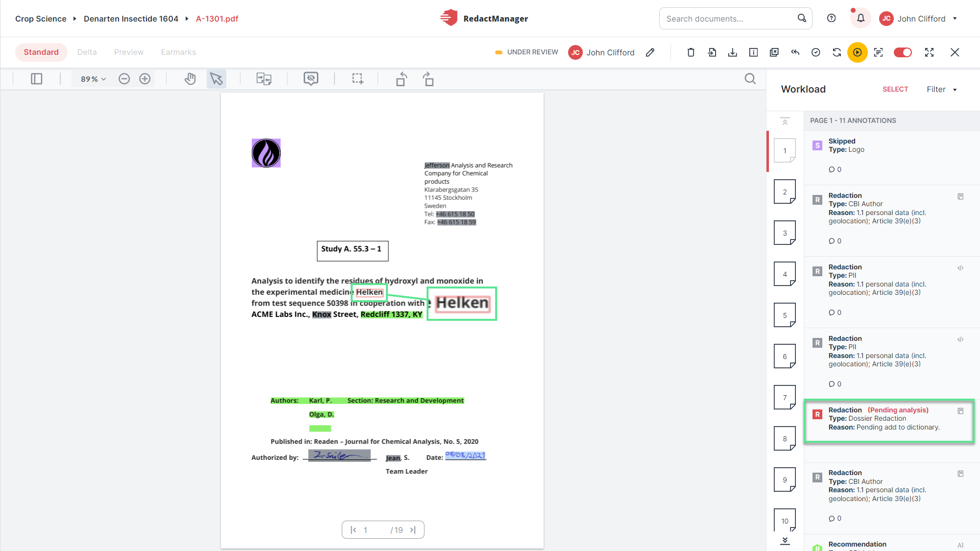
Task: Click the search magnifier in search box
Action: (802, 18)
